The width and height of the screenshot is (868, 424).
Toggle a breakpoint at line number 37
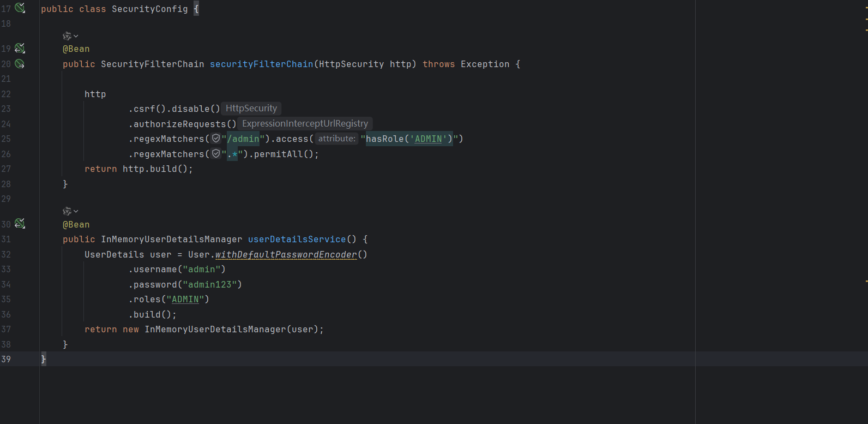(6, 330)
